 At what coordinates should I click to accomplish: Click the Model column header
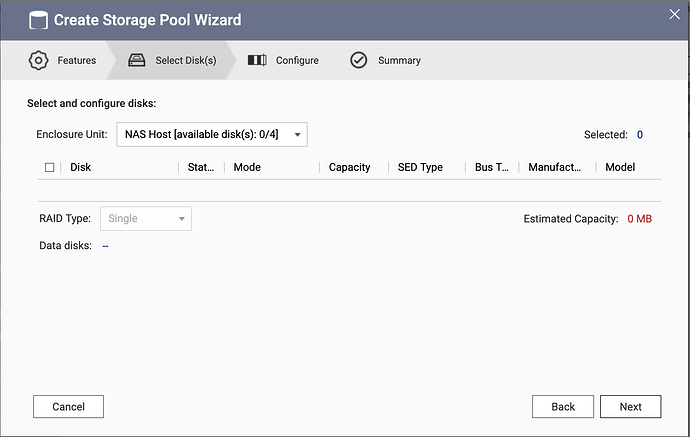(620, 168)
